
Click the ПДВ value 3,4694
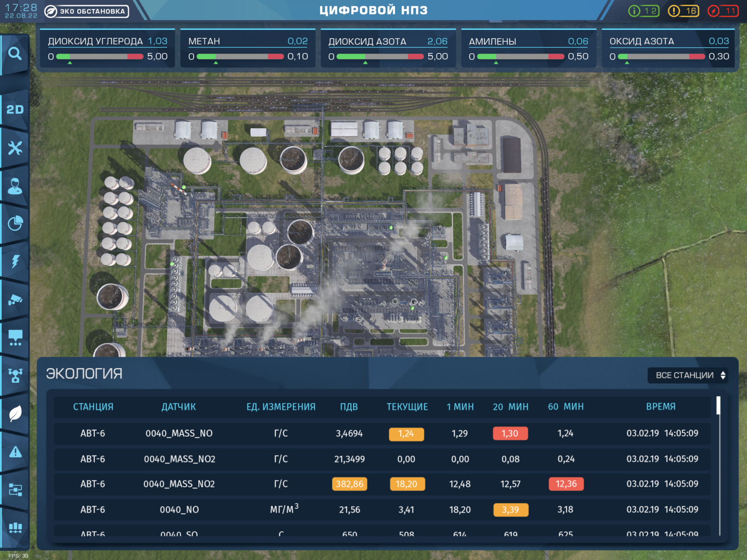click(349, 433)
